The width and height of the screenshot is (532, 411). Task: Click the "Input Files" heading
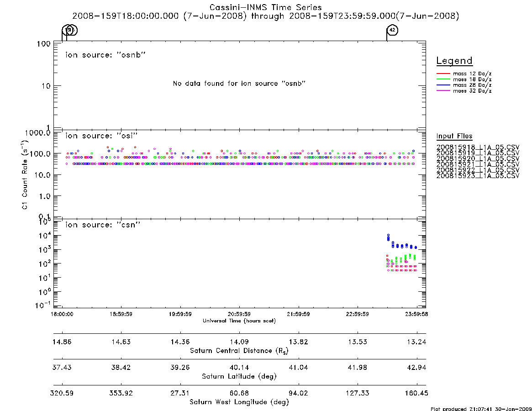tap(454, 136)
